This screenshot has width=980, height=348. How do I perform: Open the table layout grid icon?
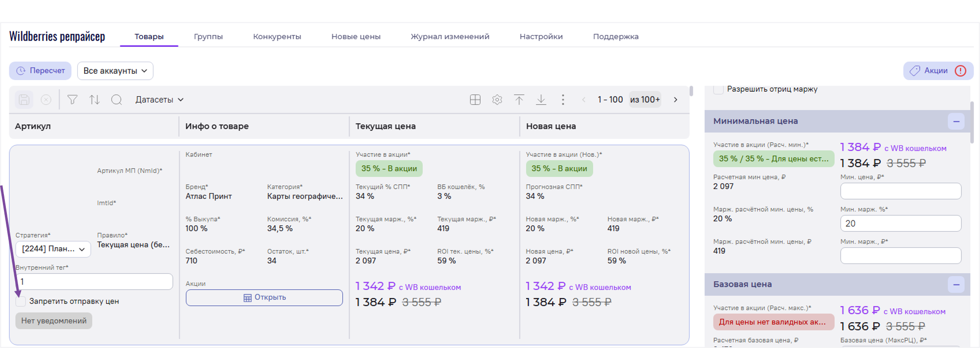point(475,100)
